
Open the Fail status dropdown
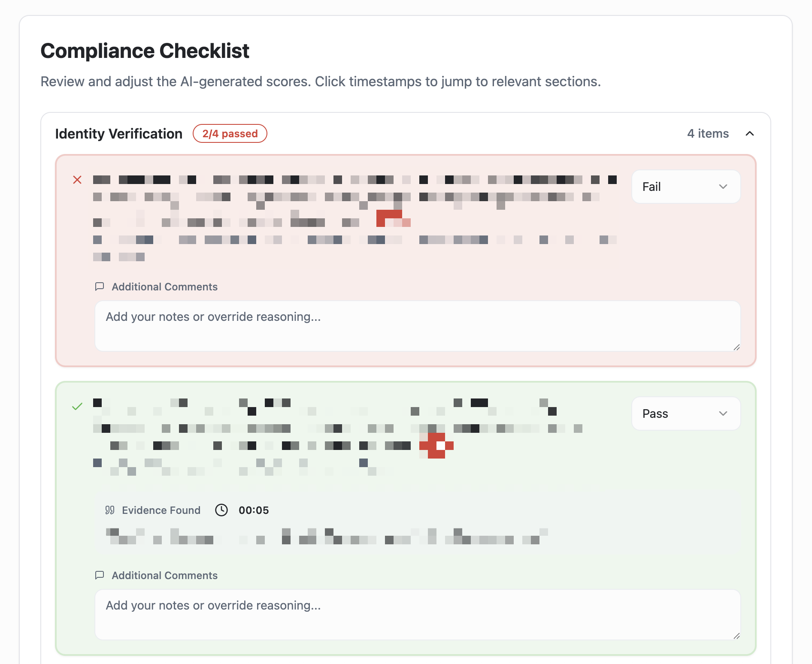(685, 187)
